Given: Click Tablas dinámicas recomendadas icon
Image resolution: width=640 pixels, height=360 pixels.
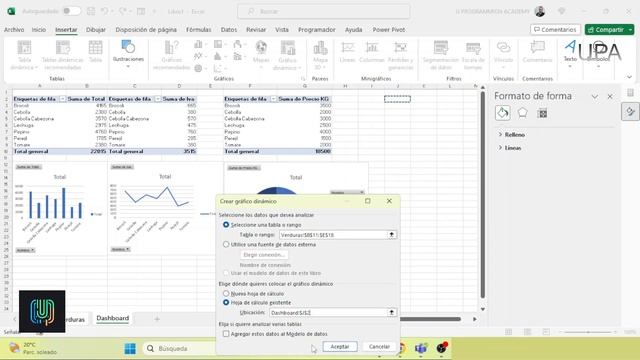Looking at the screenshot, I should (x=62, y=55).
